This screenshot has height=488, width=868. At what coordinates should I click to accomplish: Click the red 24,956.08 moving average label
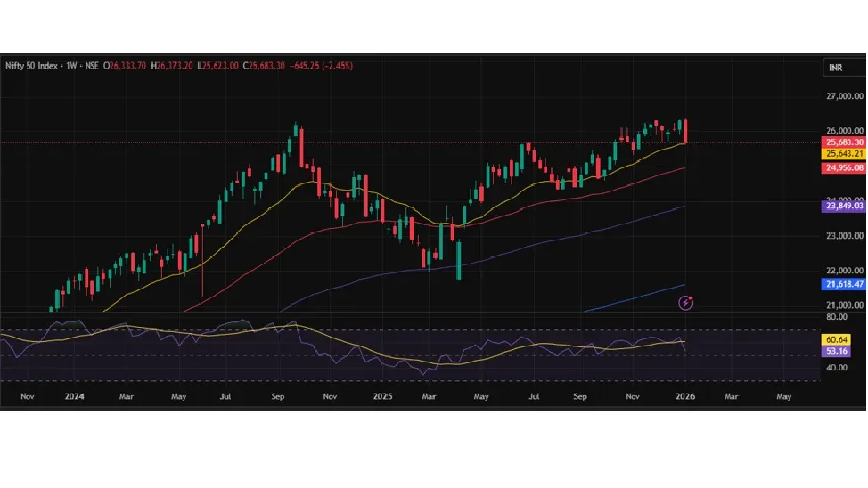click(x=844, y=167)
